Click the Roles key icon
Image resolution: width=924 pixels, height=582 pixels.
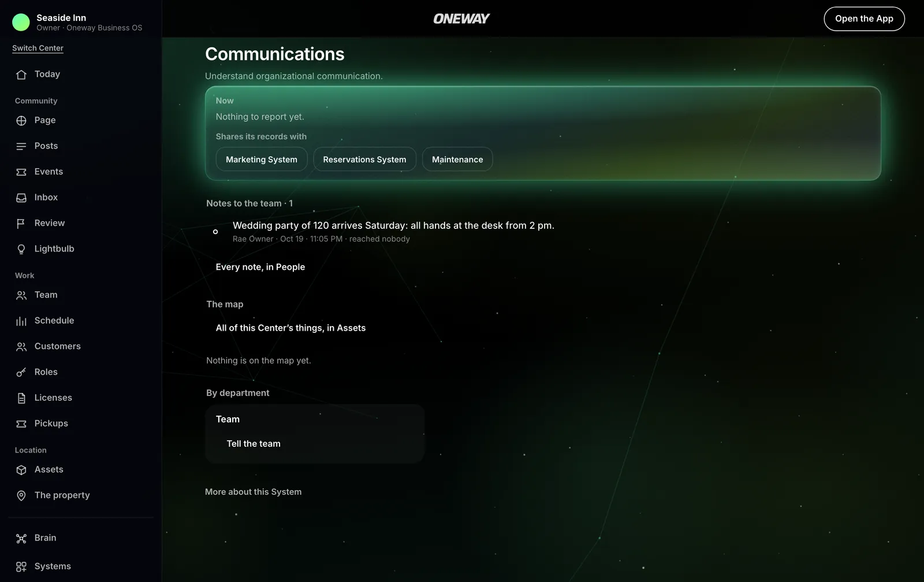(x=21, y=373)
